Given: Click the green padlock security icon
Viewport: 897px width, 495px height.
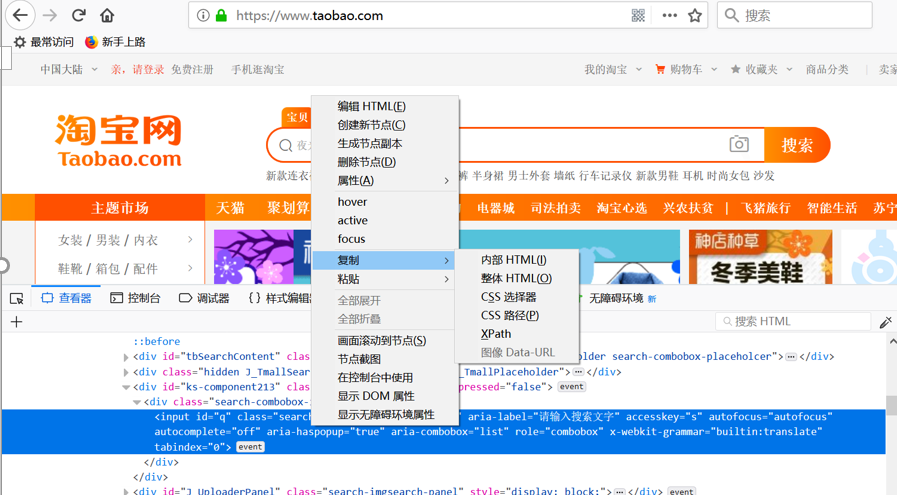Looking at the screenshot, I should pyautogui.click(x=221, y=15).
